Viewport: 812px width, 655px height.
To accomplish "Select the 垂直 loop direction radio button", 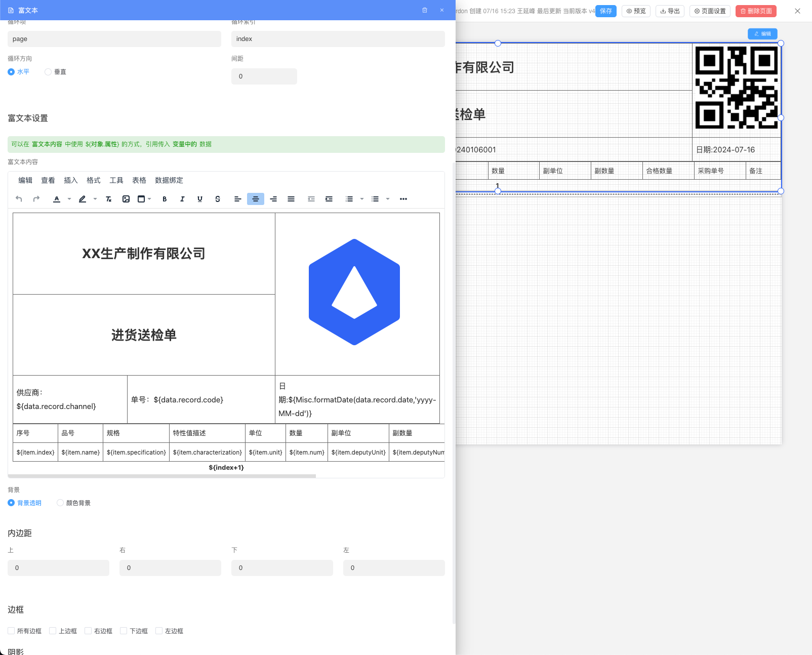I will [x=48, y=71].
